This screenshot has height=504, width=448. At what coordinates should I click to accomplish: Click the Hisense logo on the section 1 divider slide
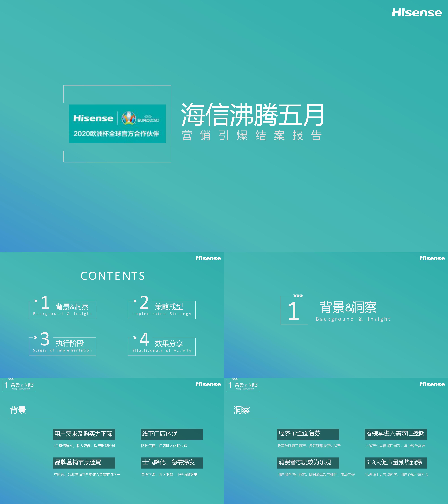pos(432,258)
